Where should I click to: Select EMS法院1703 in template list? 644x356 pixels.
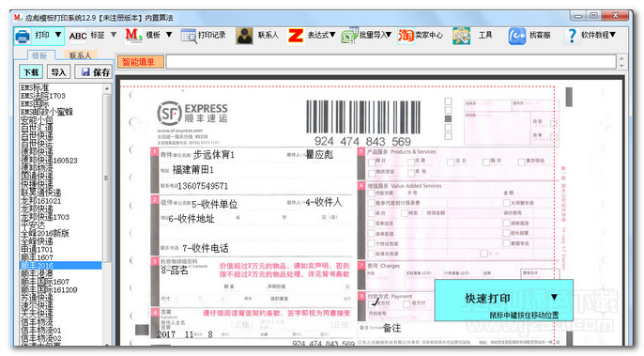(43, 96)
